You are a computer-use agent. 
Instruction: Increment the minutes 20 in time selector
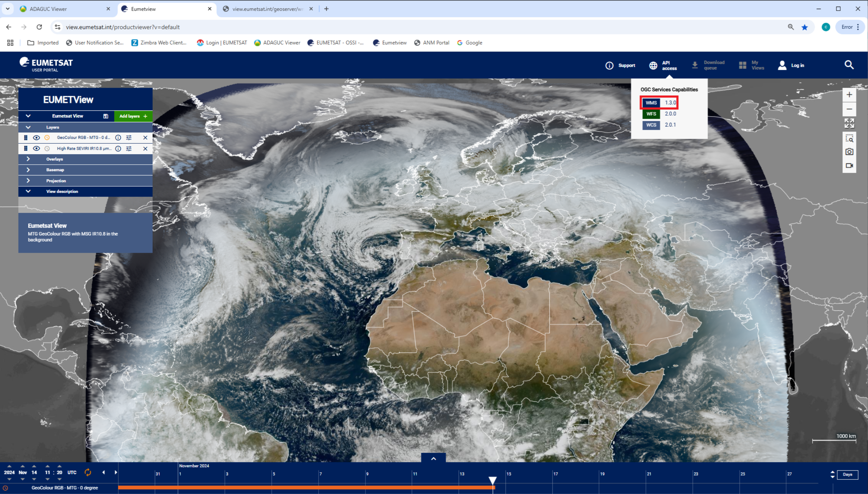tap(59, 466)
